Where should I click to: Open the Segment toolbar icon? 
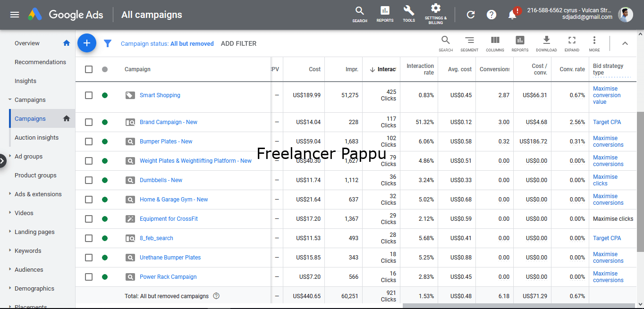point(469,43)
